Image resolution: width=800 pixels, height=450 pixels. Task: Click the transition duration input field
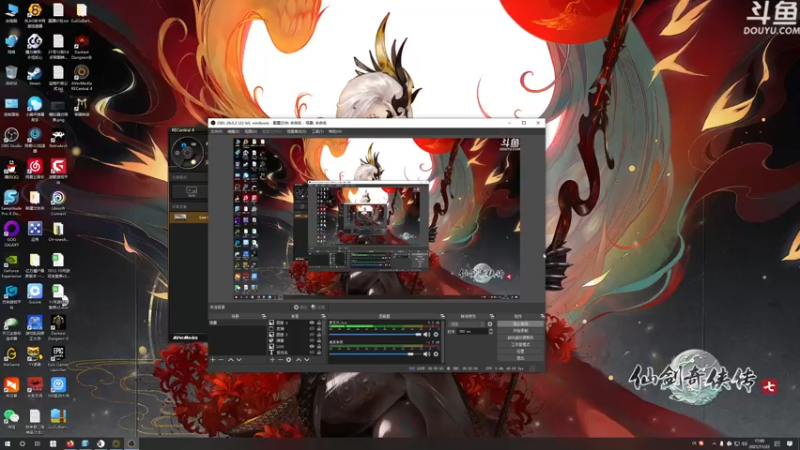pos(472,332)
